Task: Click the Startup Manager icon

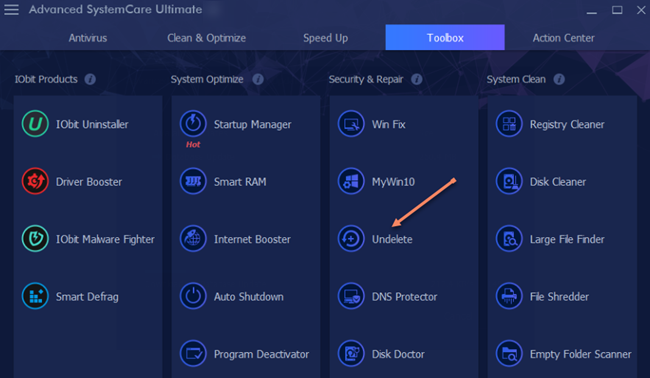Action: click(193, 124)
